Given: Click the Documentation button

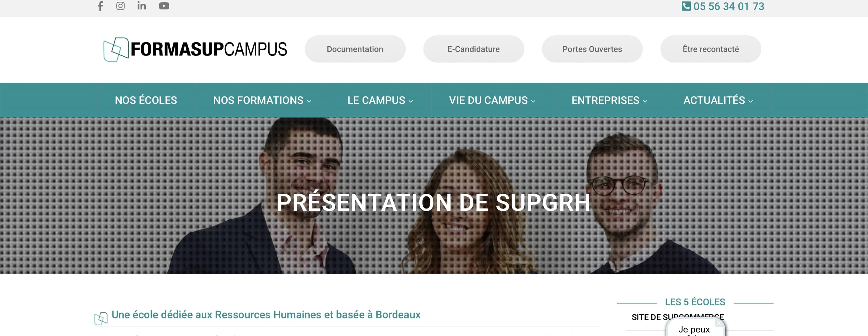Looking at the screenshot, I should click(355, 49).
